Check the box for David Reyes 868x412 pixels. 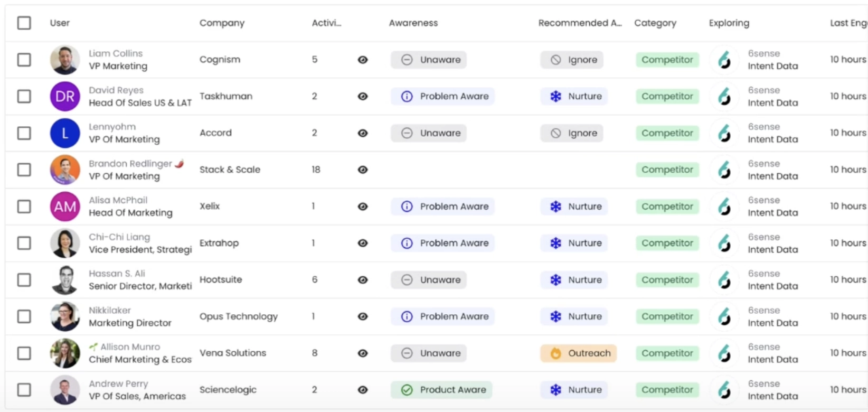pyautogui.click(x=24, y=96)
